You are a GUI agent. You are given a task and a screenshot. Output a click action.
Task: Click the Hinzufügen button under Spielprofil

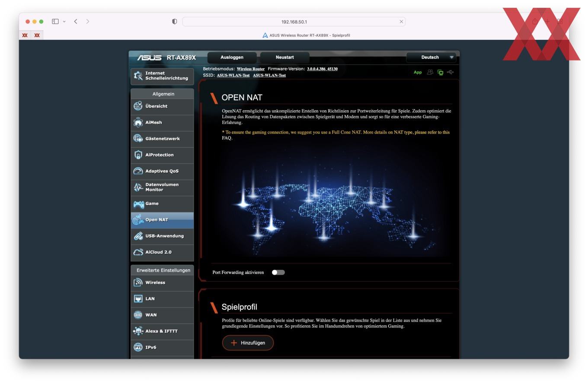248,343
